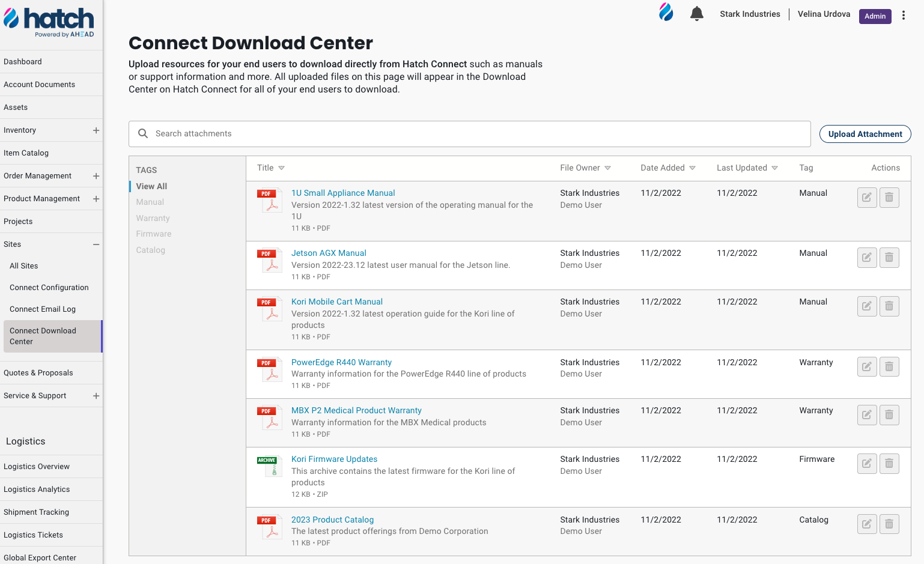Collapse the Sites sidebar section
This screenshot has height=564, width=924.
[96, 244]
